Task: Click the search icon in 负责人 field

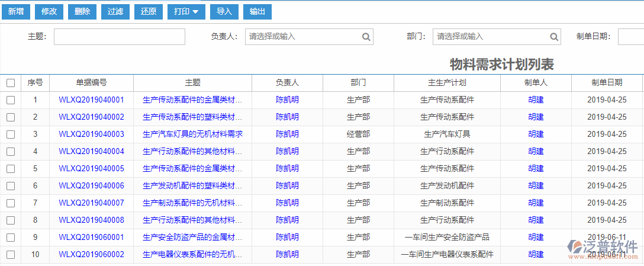Action: click(366, 37)
